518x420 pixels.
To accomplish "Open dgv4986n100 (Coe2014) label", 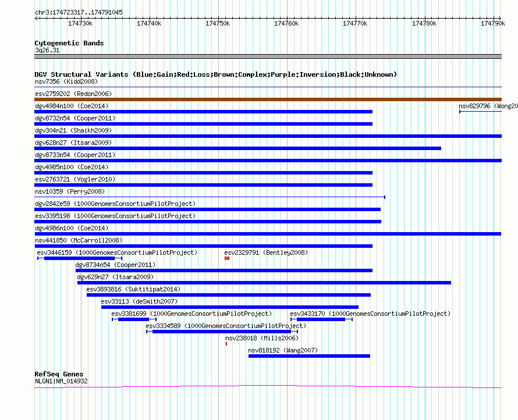I will (72, 228).
